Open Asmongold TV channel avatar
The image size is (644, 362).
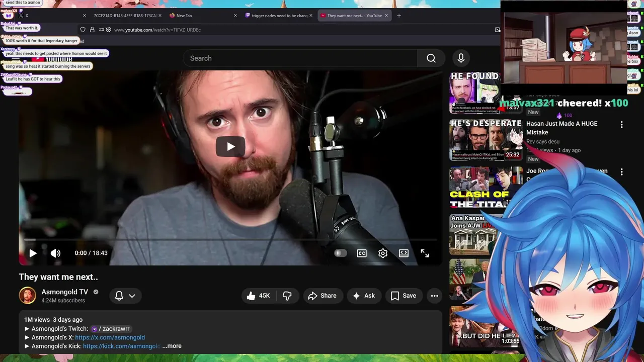[x=28, y=296]
